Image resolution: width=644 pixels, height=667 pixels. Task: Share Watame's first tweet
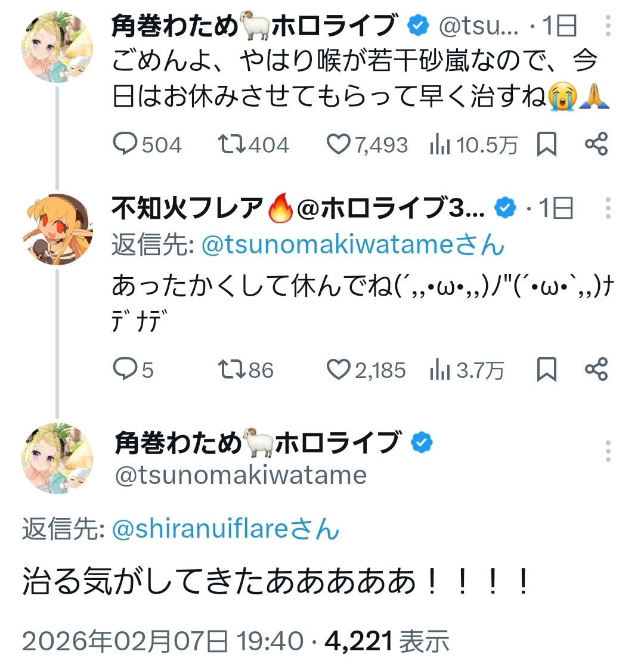coord(596,145)
